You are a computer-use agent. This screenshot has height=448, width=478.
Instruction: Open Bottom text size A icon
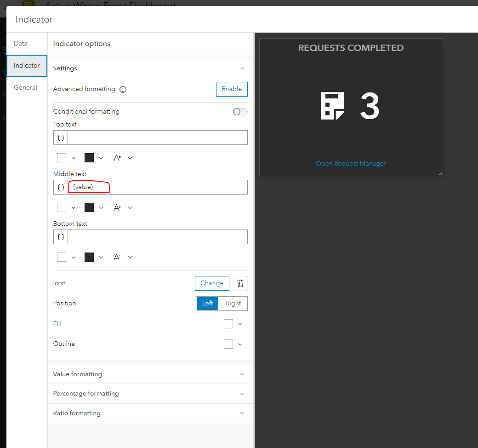(117, 257)
